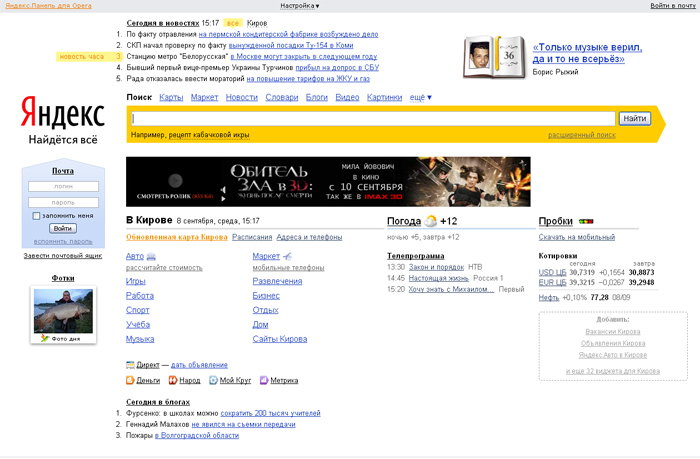Click the логин input field
The image size is (700, 459).
point(63,186)
